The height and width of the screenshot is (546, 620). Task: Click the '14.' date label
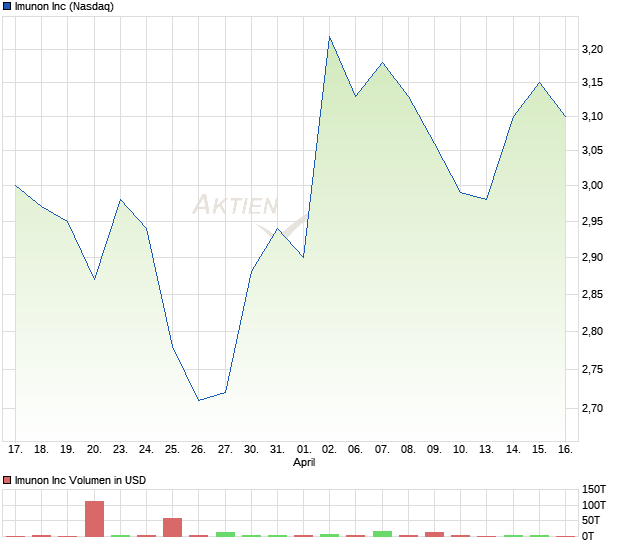(513, 450)
